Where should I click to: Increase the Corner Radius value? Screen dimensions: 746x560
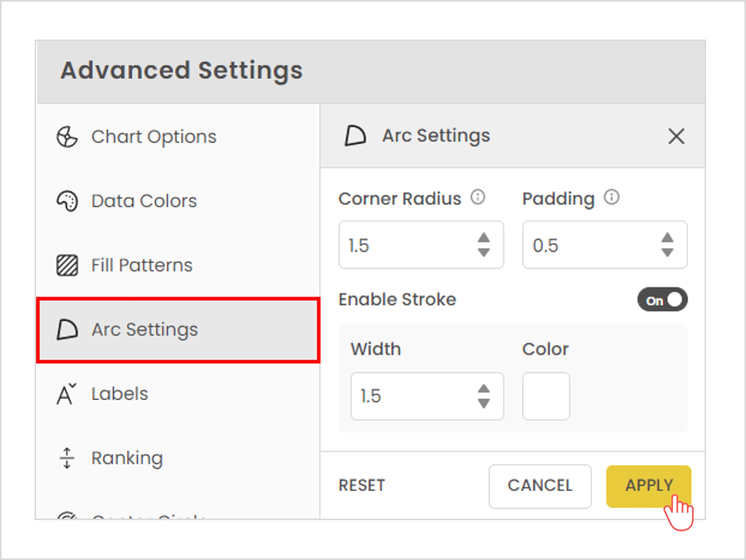pos(484,238)
